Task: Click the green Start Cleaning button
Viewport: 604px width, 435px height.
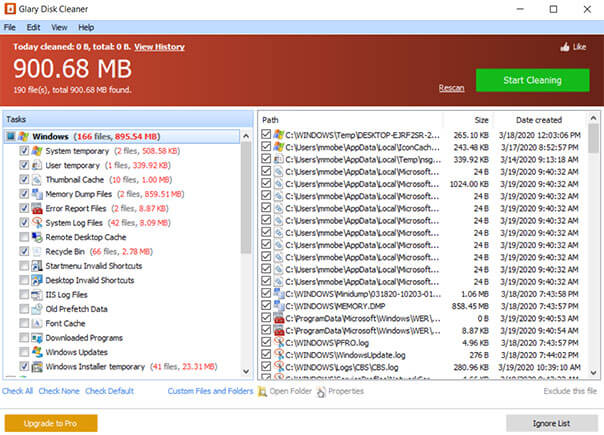Action: (x=532, y=80)
